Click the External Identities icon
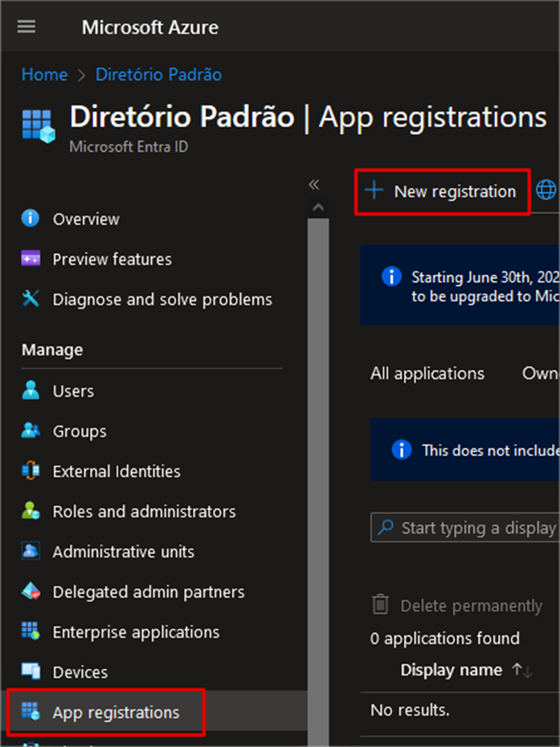The image size is (560, 747). [x=31, y=470]
